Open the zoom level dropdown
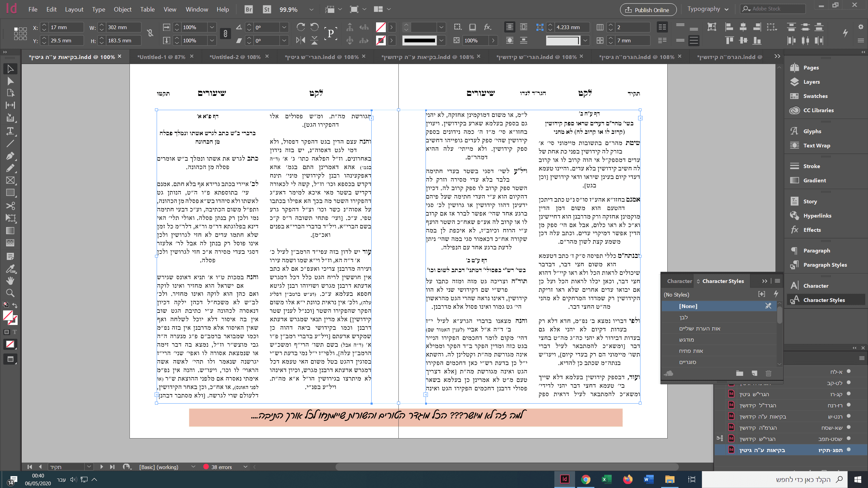Image resolution: width=868 pixels, height=488 pixels. (x=311, y=9)
